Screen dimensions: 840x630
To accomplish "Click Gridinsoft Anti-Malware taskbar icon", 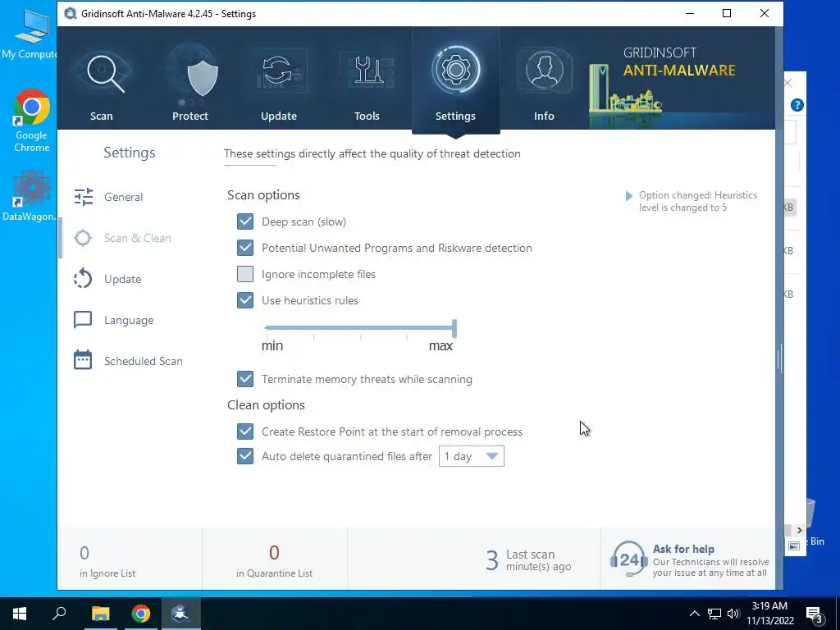I will click(180, 614).
